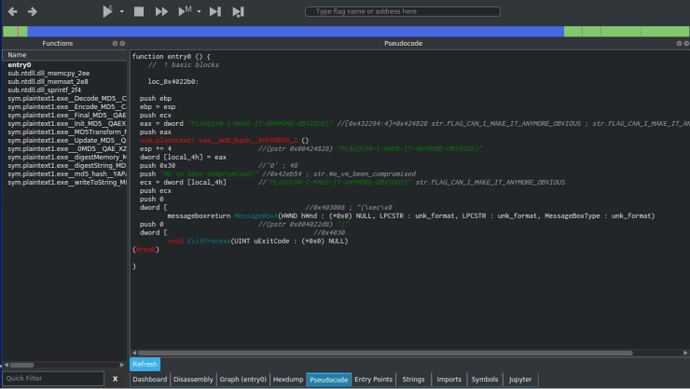690x389 pixels.
Task: Switch to the Disassembly tab
Action: coord(193,379)
